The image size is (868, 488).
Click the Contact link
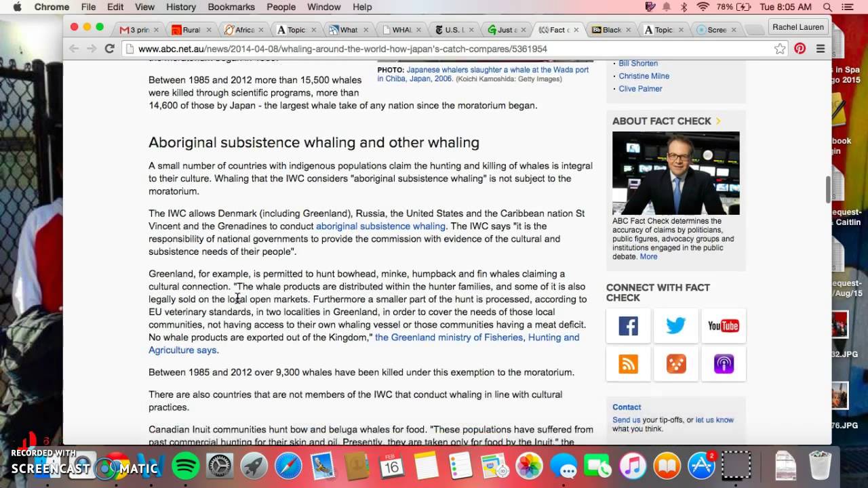click(627, 407)
